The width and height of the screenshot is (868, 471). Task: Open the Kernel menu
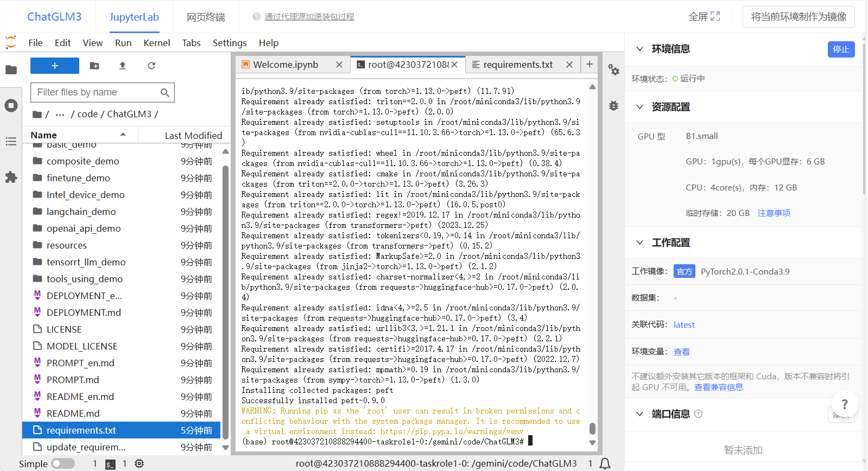click(156, 43)
